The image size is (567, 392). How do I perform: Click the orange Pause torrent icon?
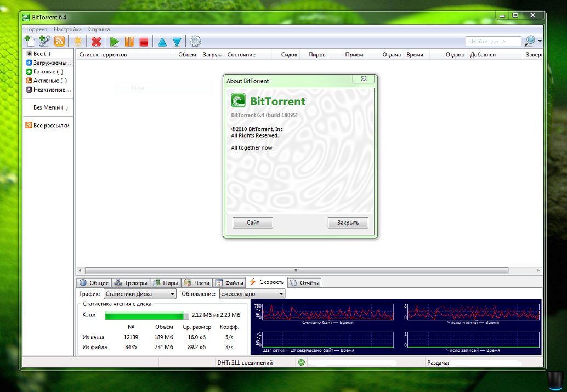pos(129,42)
